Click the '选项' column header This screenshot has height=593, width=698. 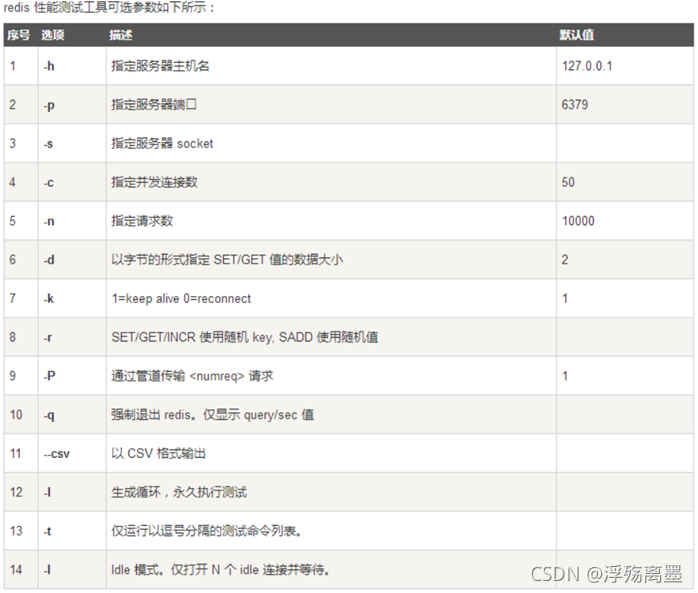53,35
